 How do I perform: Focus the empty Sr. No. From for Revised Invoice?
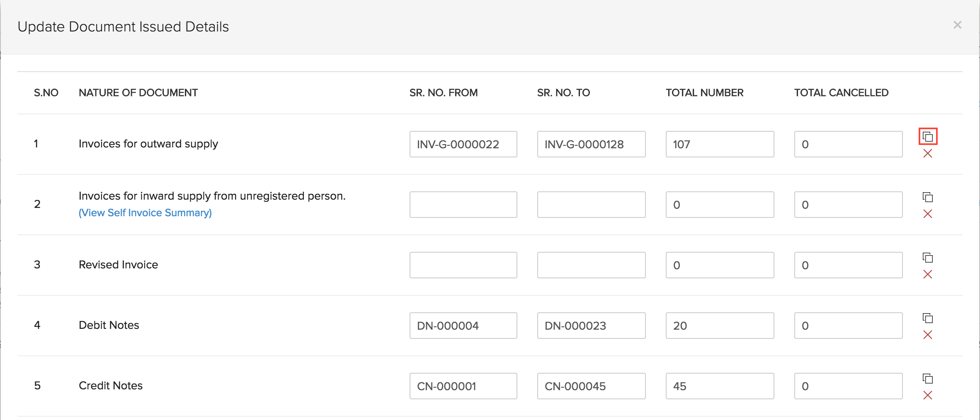coord(463,265)
